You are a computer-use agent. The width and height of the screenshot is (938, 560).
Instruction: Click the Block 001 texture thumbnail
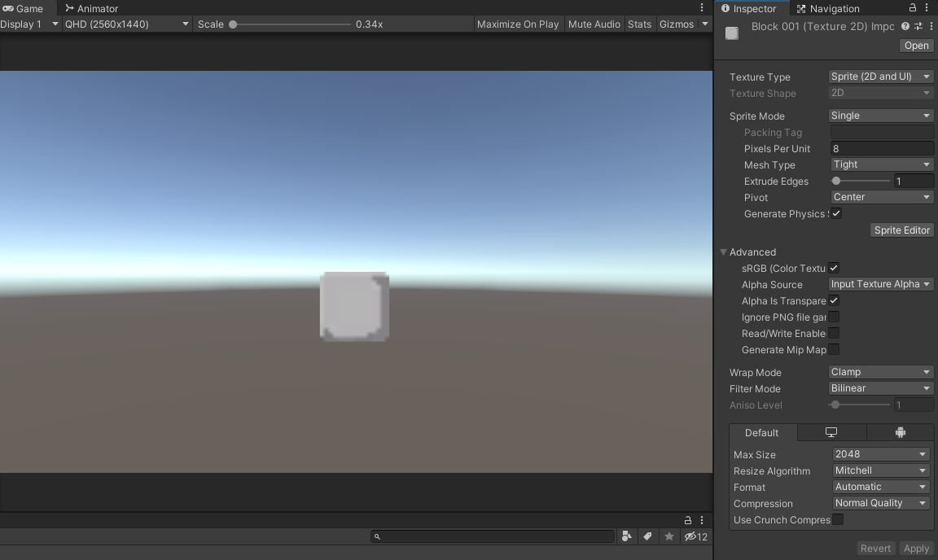click(x=732, y=33)
